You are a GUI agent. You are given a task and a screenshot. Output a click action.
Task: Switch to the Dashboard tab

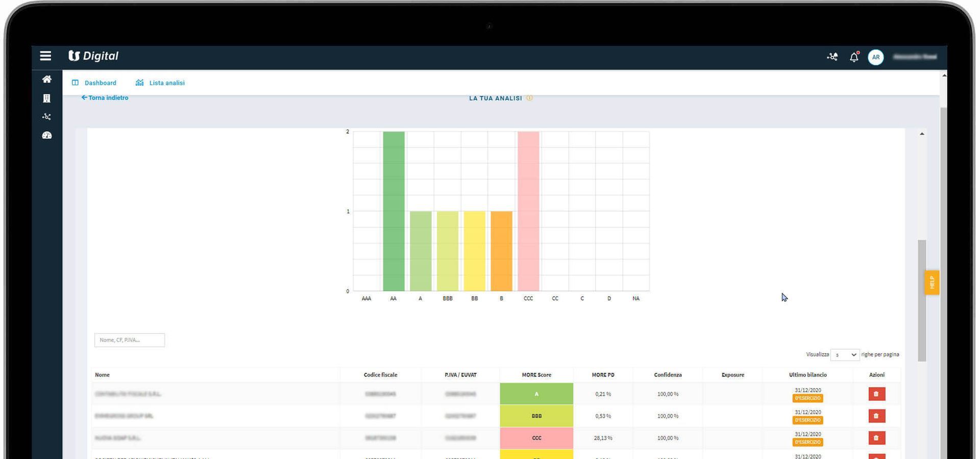tap(94, 83)
